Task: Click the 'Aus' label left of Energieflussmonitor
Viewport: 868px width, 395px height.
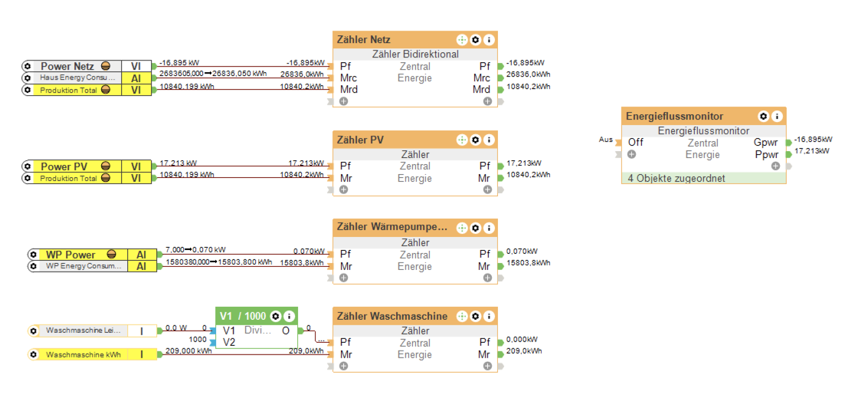Action: 605,140
